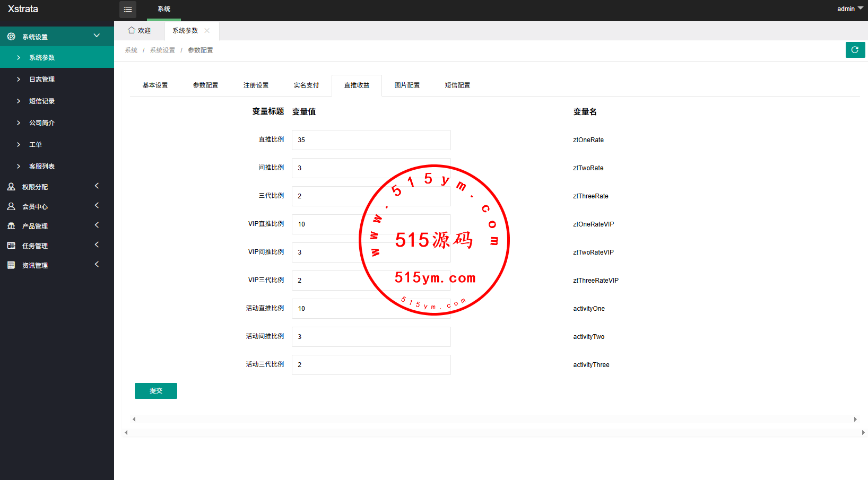Click the green refresh icon button
The image size is (868, 480).
855,50
